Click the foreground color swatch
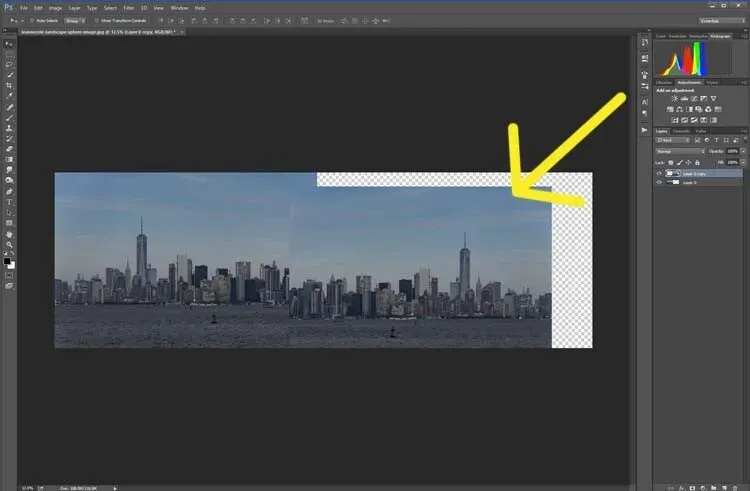Viewport: 750px width, 491px height. 7,260
